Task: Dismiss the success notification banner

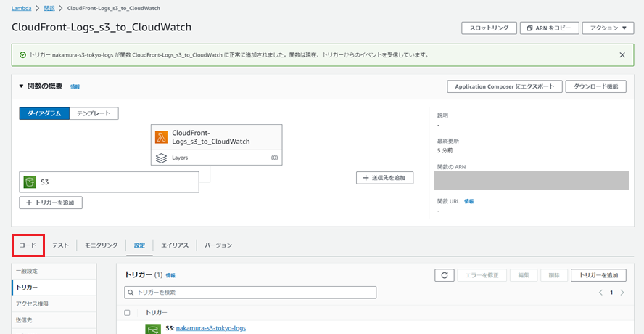Action: click(x=622, y=54)
